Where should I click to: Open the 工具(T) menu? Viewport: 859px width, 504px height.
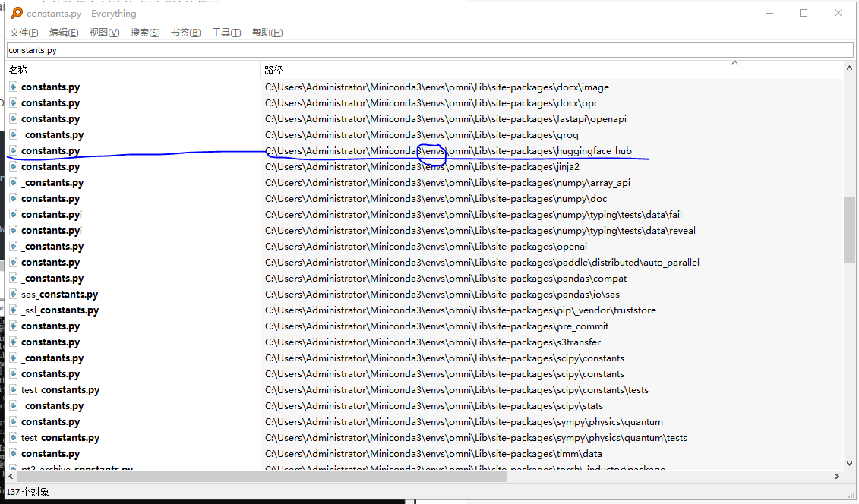pos(226,33)
